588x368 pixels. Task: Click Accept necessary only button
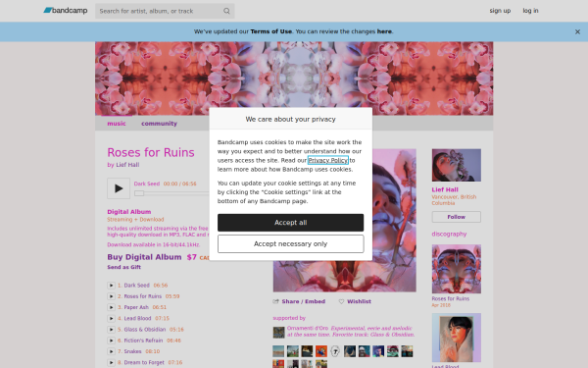pos(291,244)
